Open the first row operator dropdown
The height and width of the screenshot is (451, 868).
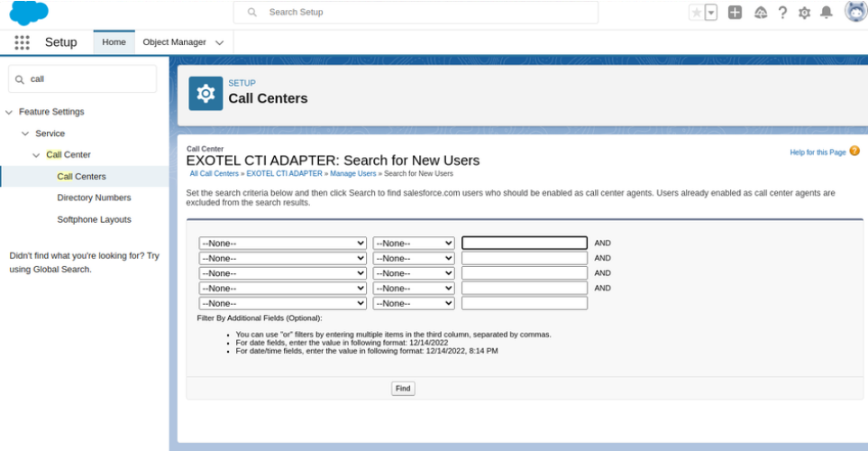[x=414, y=244]
